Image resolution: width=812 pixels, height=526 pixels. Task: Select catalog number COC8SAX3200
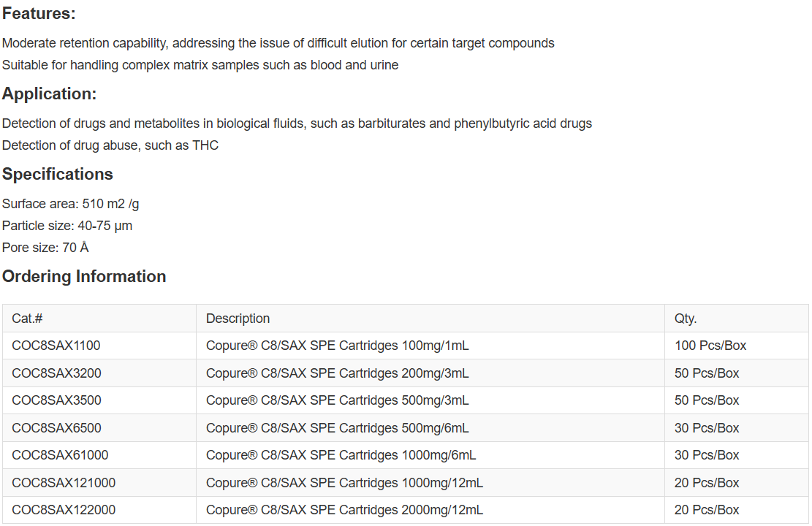[x=56, y=373]
